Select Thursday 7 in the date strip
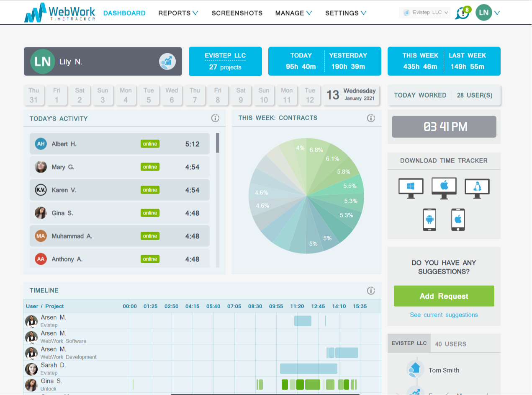532x395 pixels. pyautogui.click(x=195, y=95)
